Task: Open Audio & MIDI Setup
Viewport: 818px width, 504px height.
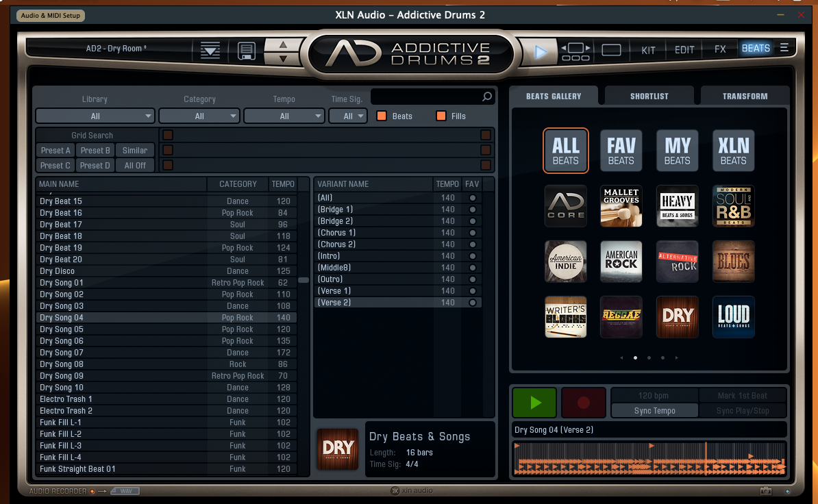Action: (x=51, y=16)
